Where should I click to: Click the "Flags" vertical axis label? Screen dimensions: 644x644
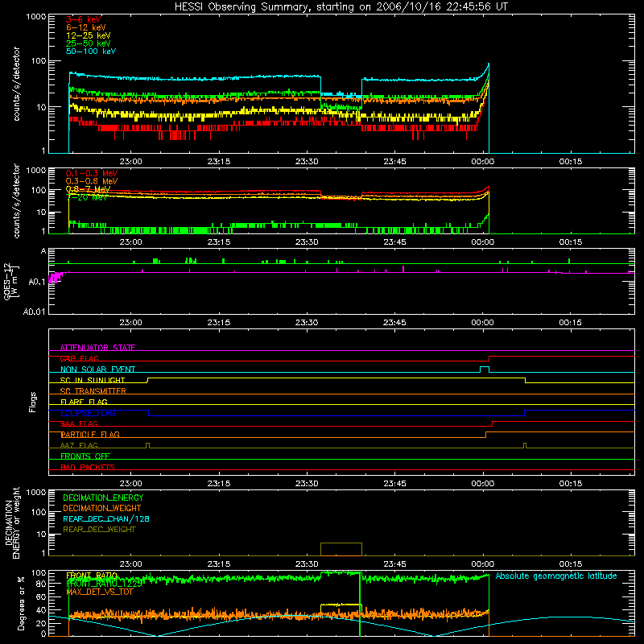33,402
